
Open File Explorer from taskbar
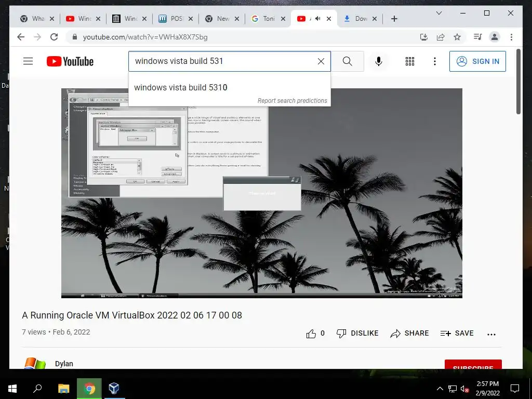point(63,389)
